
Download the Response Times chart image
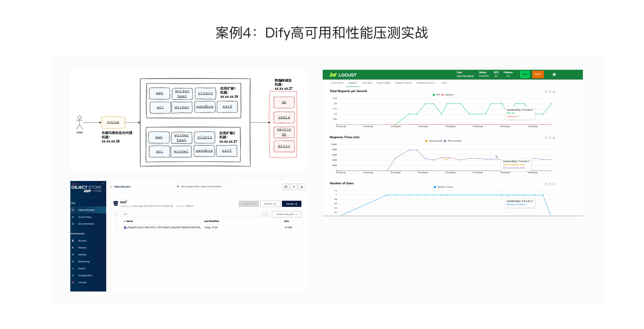554,138
